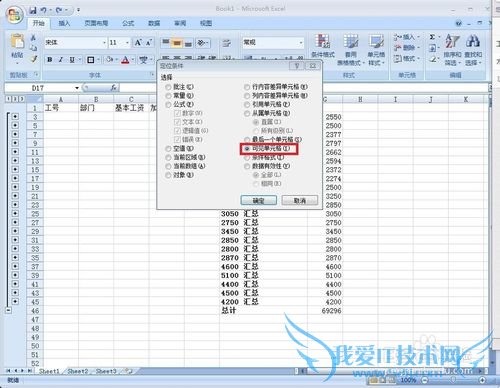Open Format as Table (套用表格格式)
500x388 pixels.
coord(351,49)
